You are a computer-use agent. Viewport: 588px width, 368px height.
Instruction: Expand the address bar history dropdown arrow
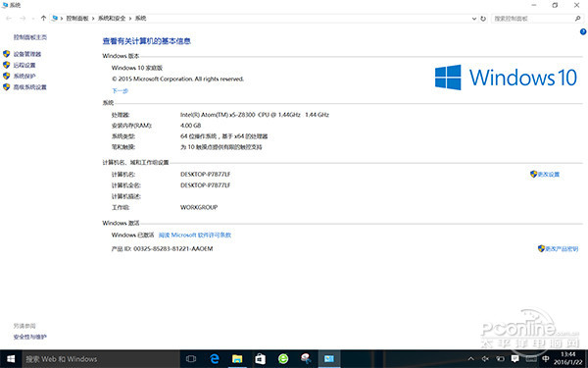474,19
